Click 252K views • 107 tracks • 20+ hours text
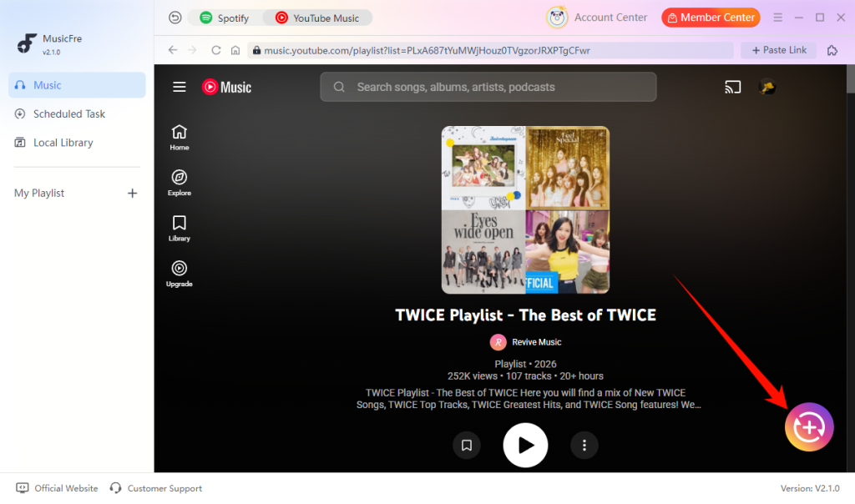Screen dimensions: 855x504 525,376
